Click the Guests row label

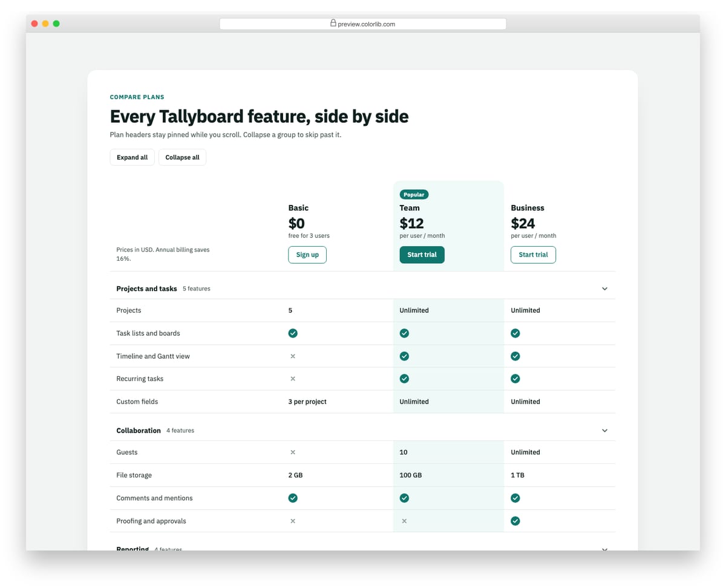coord(127,452)
